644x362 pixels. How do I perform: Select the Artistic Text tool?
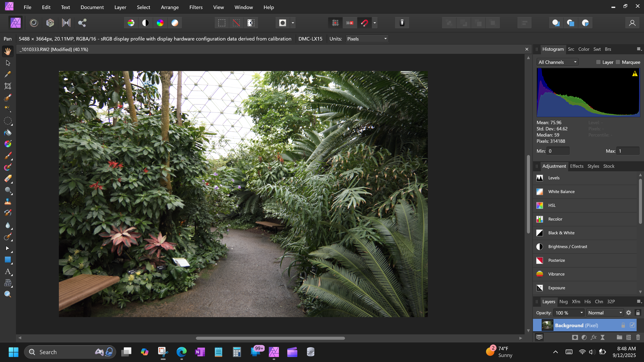coord(8,272)
